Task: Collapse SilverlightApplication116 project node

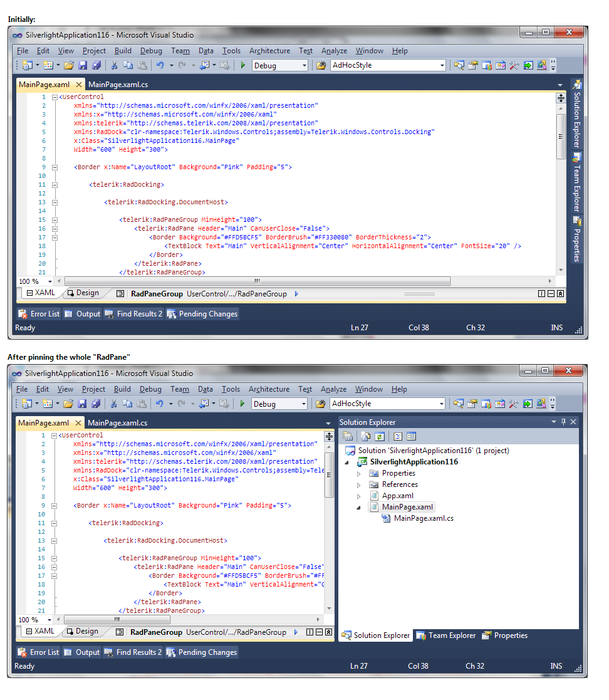Action: pos(347,462)
